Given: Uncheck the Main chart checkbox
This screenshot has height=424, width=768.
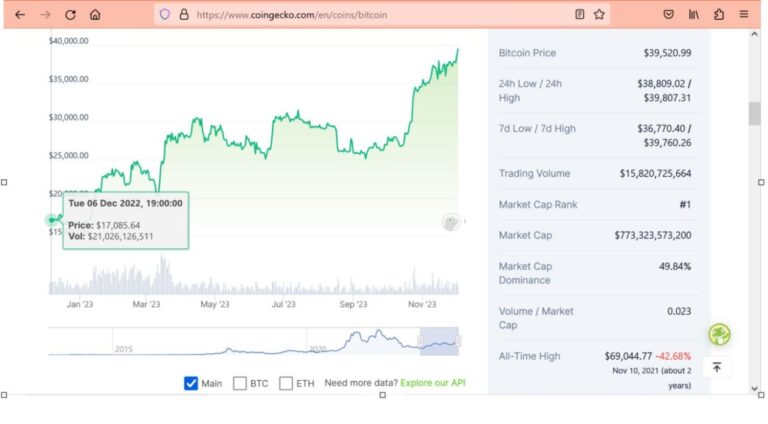Looking at the screenshot, I should (191, 383).
